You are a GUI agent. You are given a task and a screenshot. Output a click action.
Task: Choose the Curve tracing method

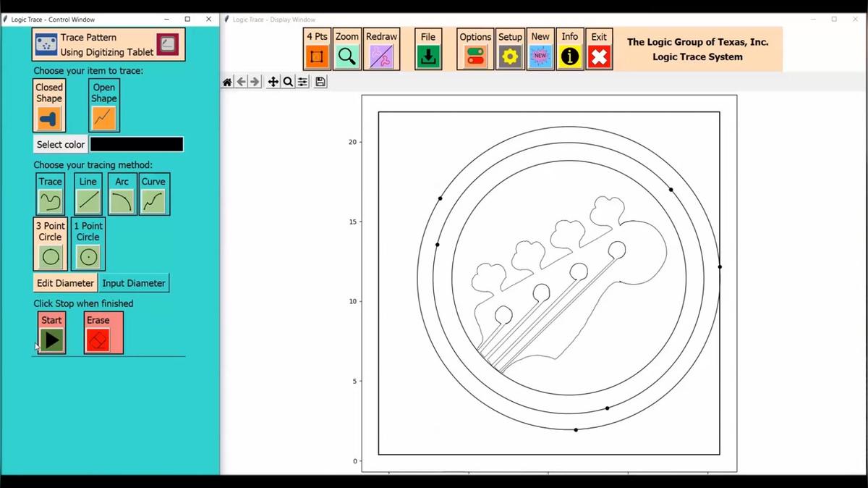point(153,194)
